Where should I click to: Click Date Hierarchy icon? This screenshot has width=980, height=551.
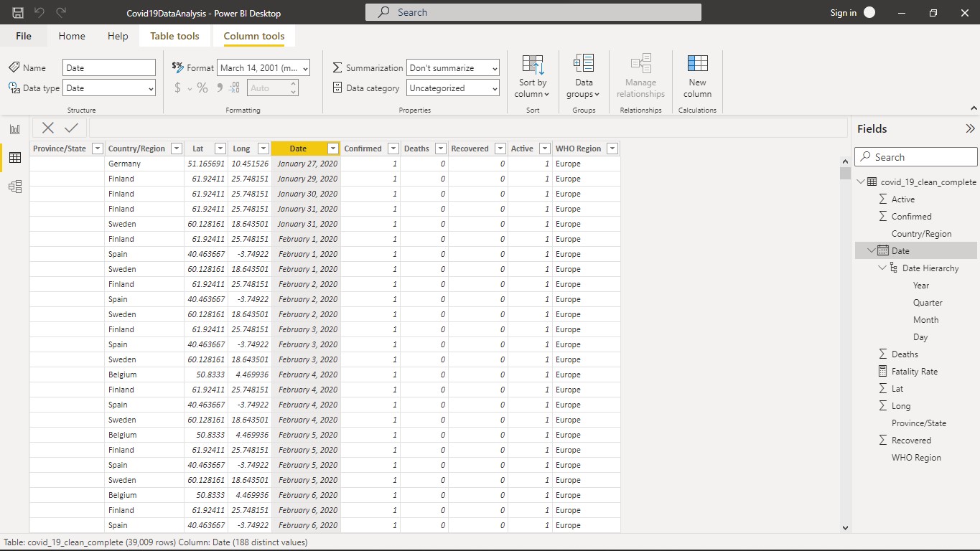pos(894,268)
